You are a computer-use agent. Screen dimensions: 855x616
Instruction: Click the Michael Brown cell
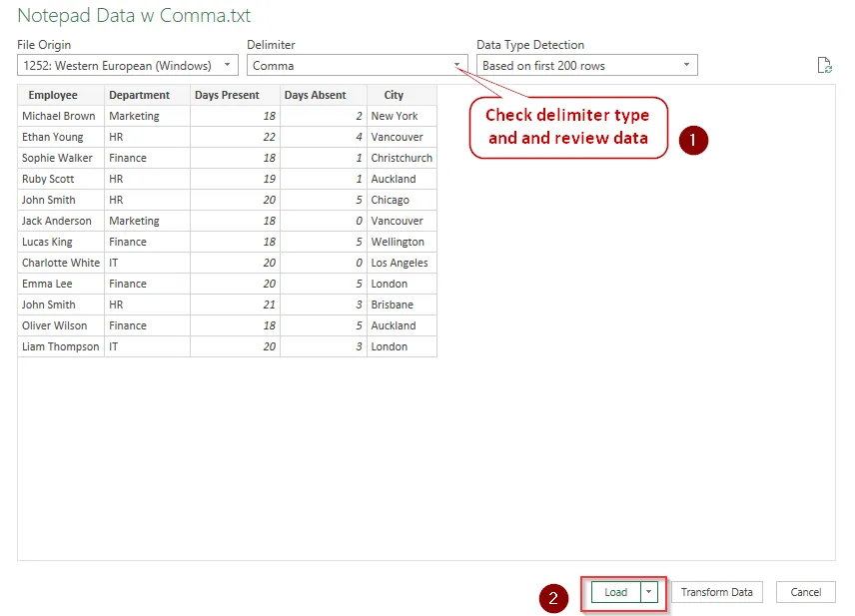61,116
